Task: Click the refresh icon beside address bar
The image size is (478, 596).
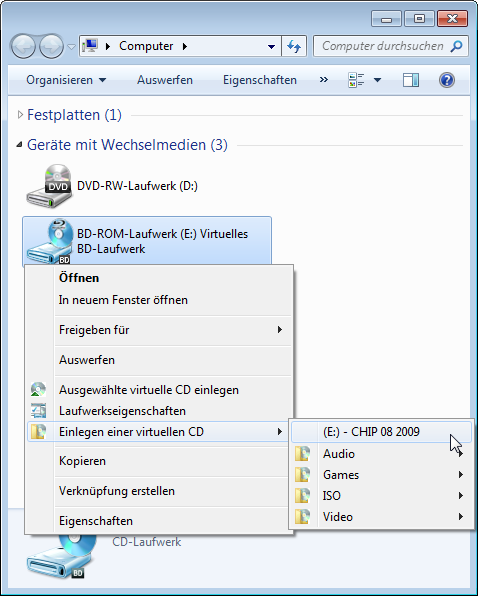Action: [x=294, y=46]
